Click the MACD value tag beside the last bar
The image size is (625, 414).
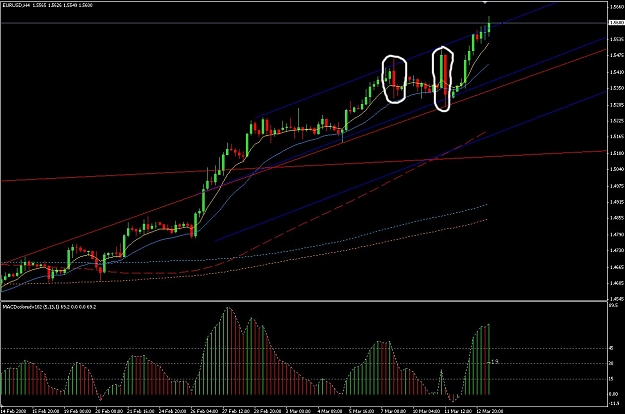coord(494,362)
